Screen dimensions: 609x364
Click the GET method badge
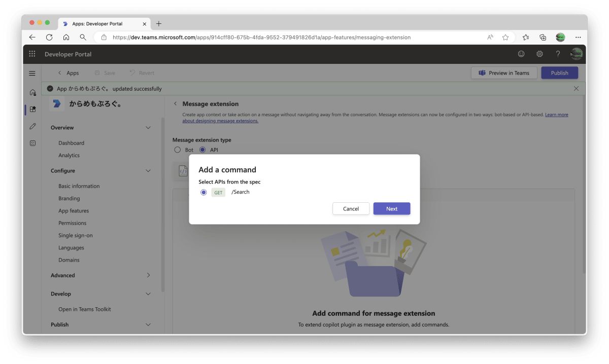pyautogui.click(x=218, y=193)
